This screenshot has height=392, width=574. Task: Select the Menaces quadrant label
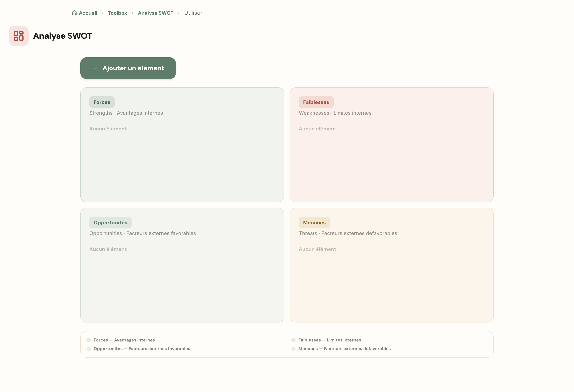314,223
